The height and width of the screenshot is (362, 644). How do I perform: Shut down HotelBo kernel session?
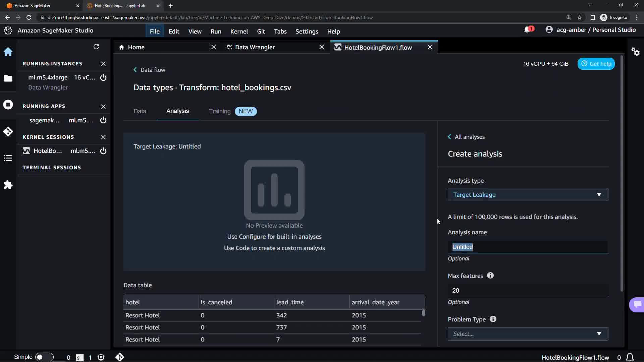click(103, 151)
